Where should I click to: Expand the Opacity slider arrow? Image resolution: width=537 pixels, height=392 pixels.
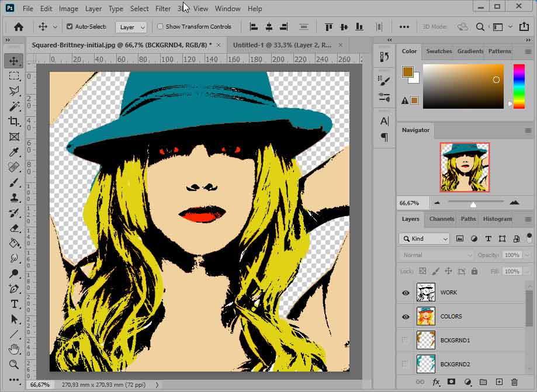tap(528, 255)
